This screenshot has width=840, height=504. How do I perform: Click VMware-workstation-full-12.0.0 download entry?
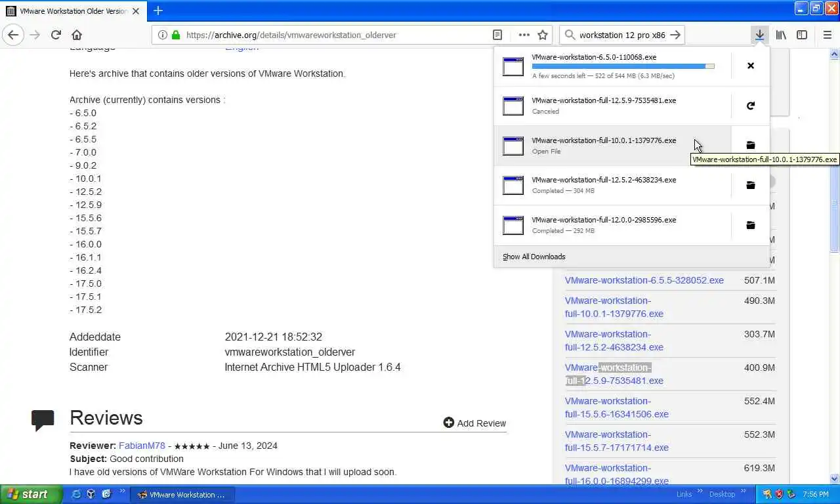(612, 225)
